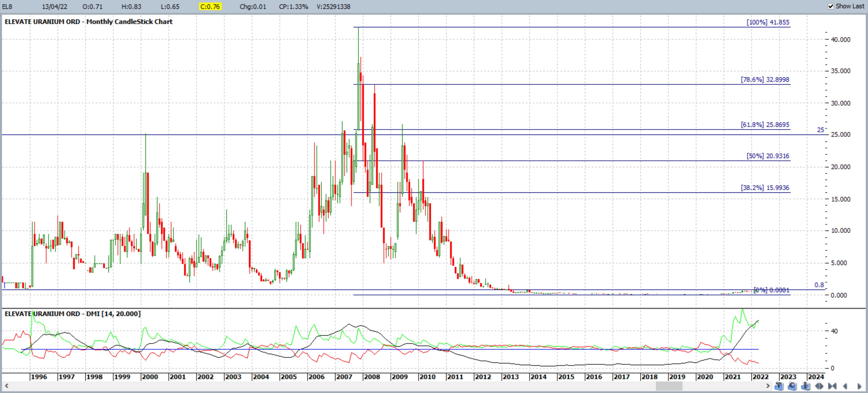Click the shift chart left triangle icon
This screenshot has height=393, width=868.
[x=845, y=386]
